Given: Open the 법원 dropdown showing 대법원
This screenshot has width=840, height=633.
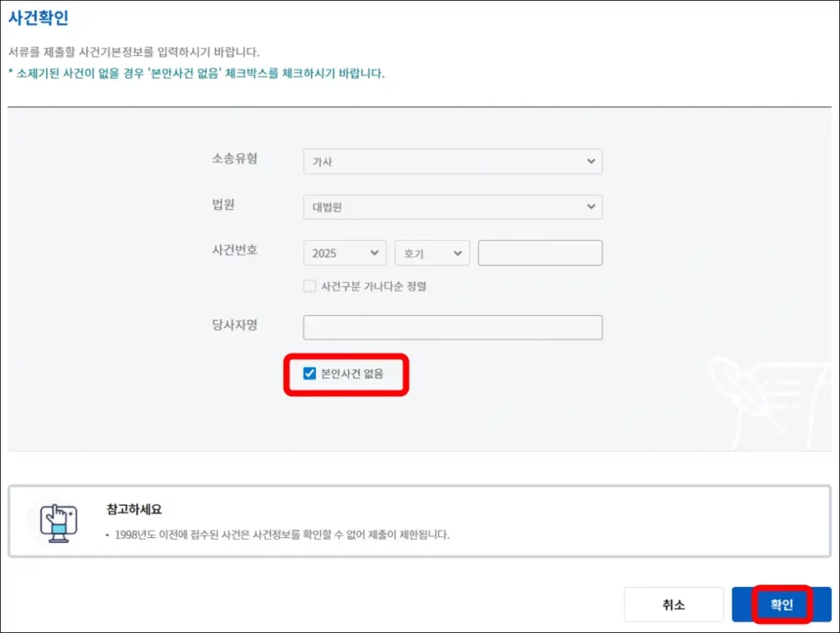Looking at the screenshot, I should [x=453, y=207].
